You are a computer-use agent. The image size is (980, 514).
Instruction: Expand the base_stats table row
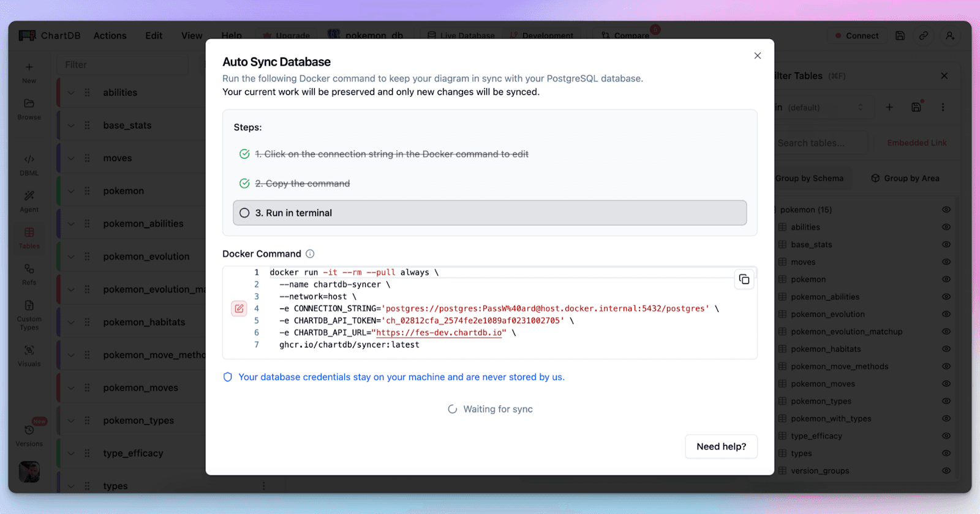tap(71, 125)
